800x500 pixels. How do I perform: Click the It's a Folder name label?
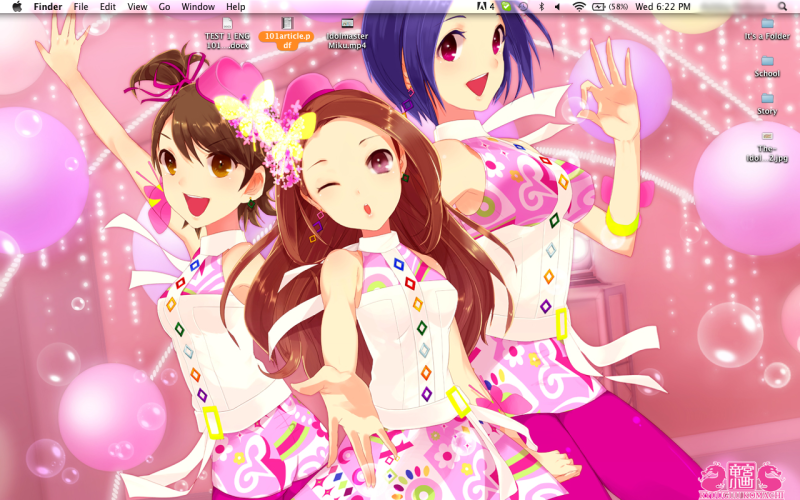coord(767,36)
